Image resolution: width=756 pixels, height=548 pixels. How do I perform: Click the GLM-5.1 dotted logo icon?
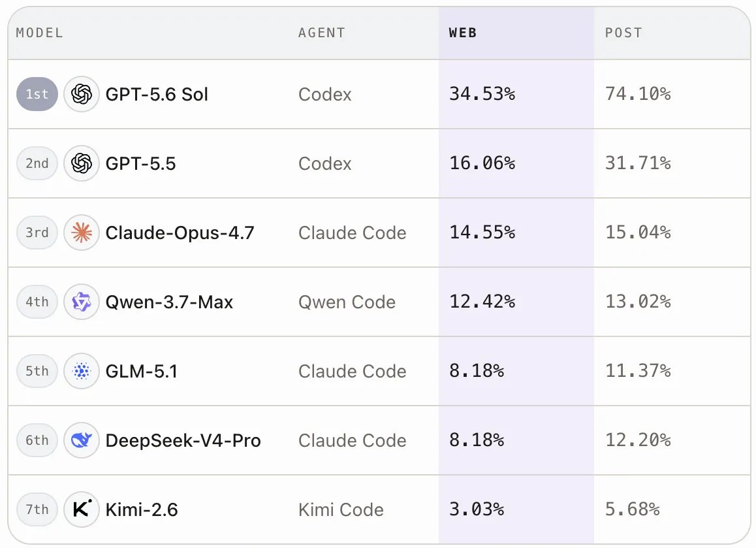coord(82,371)
